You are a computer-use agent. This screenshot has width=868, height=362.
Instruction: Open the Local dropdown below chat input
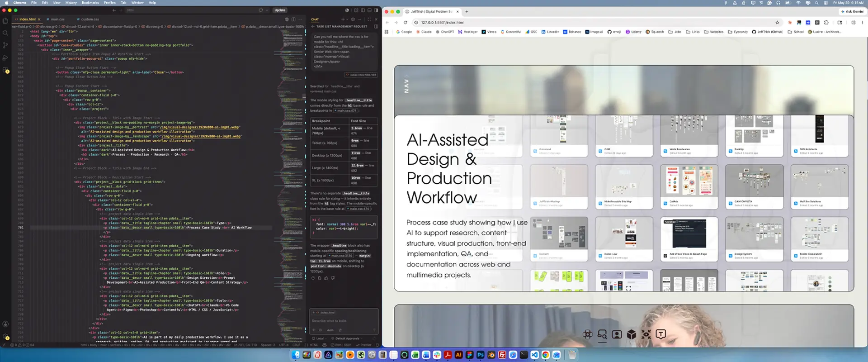point(320,338)
